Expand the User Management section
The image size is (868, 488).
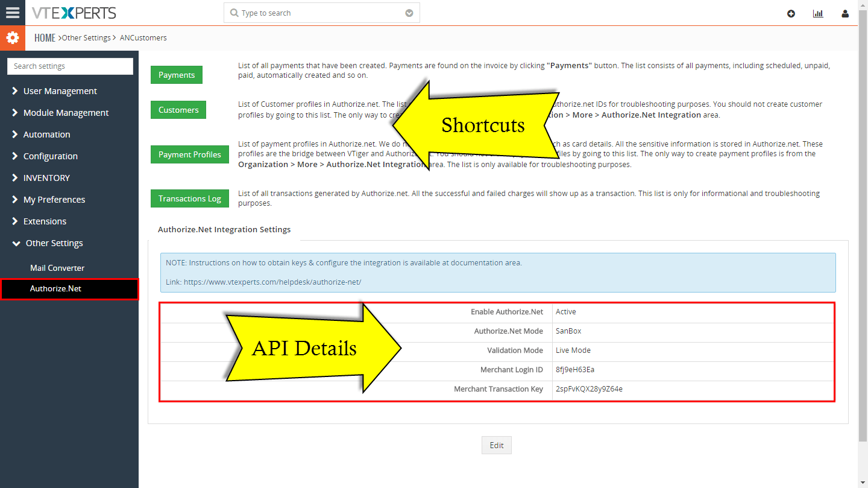[60, 90]
